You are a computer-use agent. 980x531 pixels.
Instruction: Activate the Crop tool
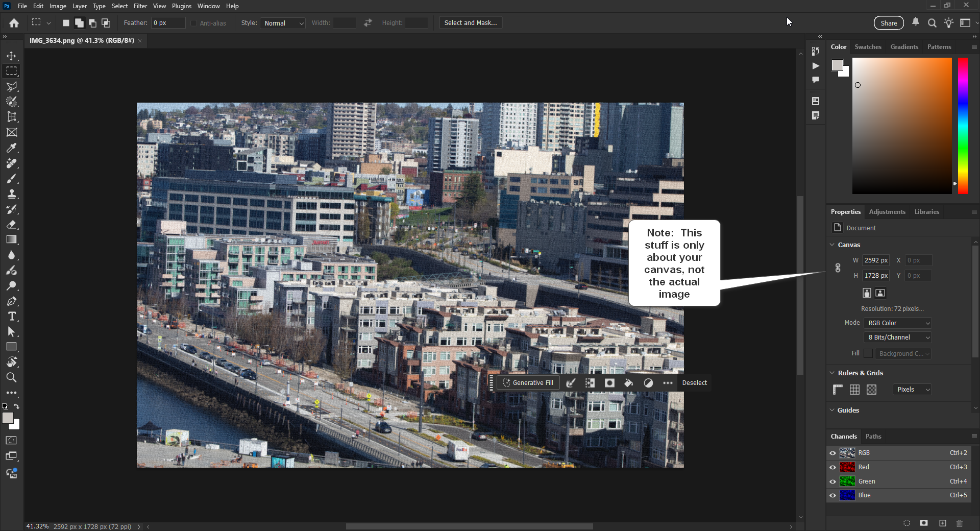tap(12, 117)
